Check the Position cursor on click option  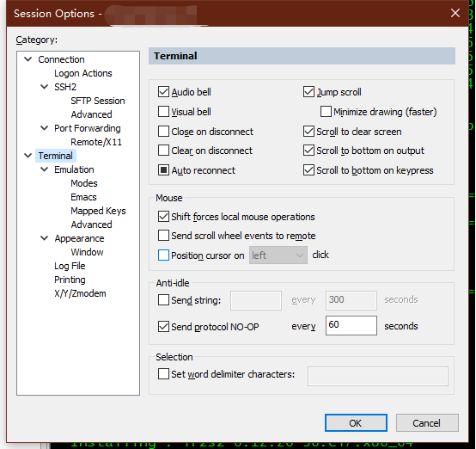163,255
